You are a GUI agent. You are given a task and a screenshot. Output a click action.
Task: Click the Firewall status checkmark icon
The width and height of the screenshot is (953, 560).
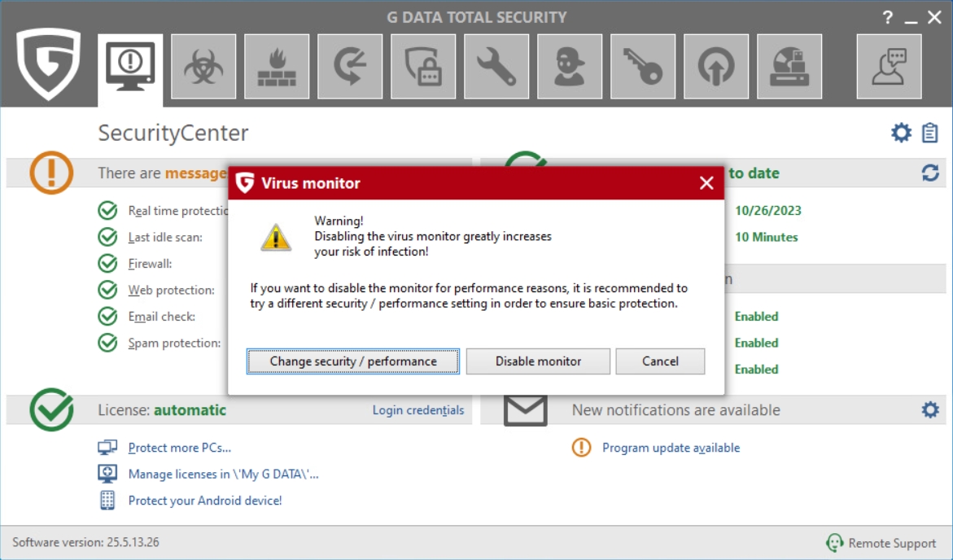click(x=107, y=263)
